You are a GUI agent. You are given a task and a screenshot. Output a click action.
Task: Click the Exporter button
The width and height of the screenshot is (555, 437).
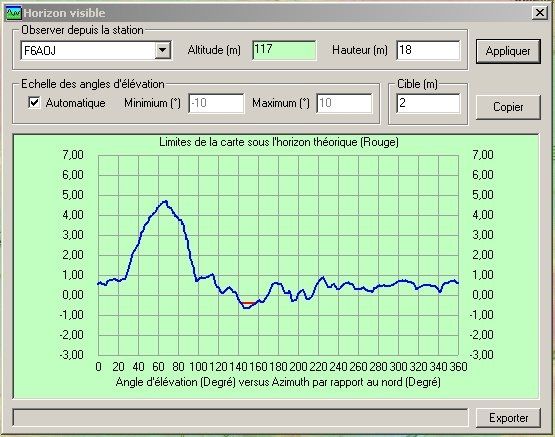(x=508, y=418)
